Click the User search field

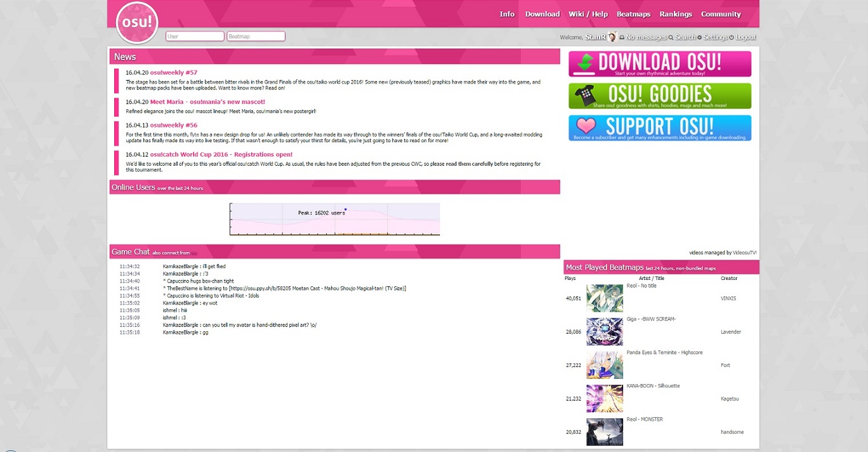click(195, 36)
